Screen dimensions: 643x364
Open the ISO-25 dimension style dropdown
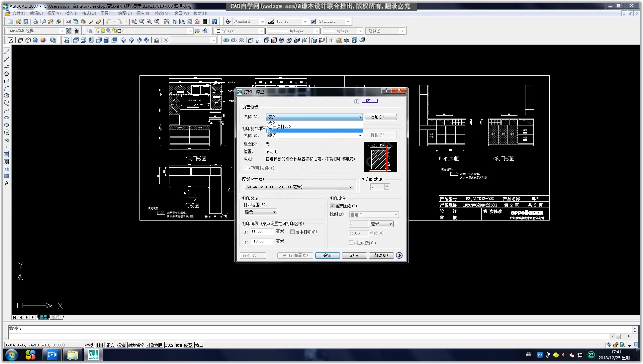292,22
